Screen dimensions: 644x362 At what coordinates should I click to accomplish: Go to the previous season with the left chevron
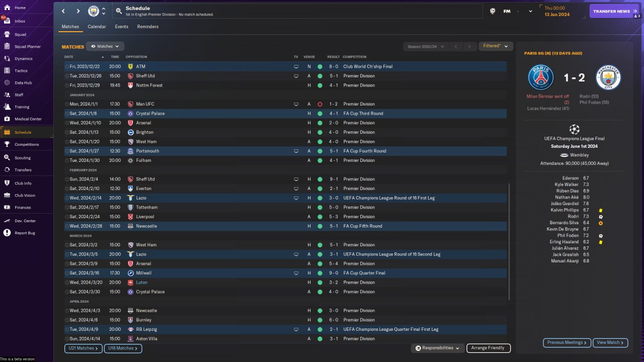coord(456,47)
